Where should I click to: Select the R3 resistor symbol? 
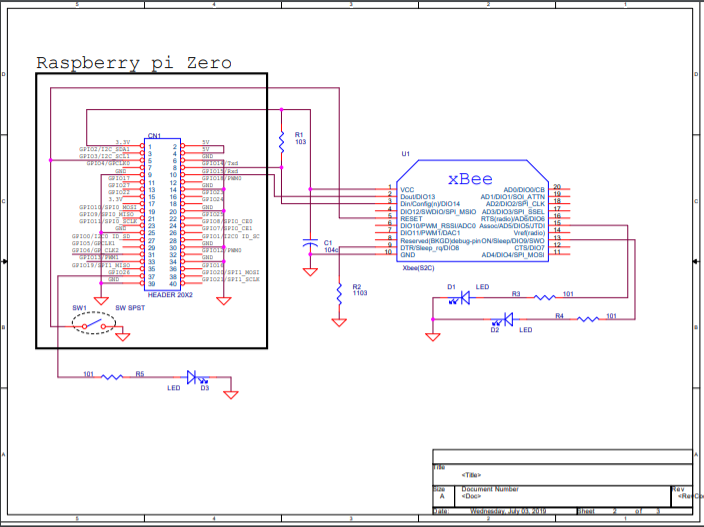click(545, 297)
